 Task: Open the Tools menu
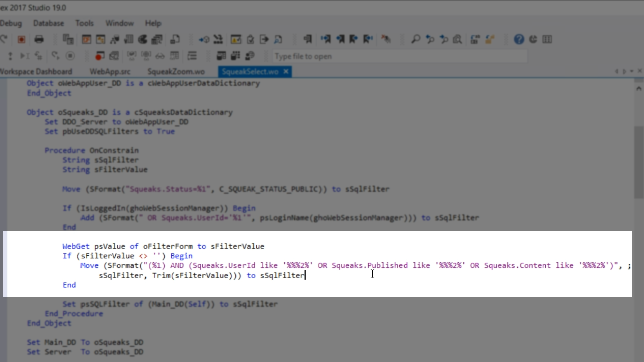pyautogui.click(x=85, y=23)
